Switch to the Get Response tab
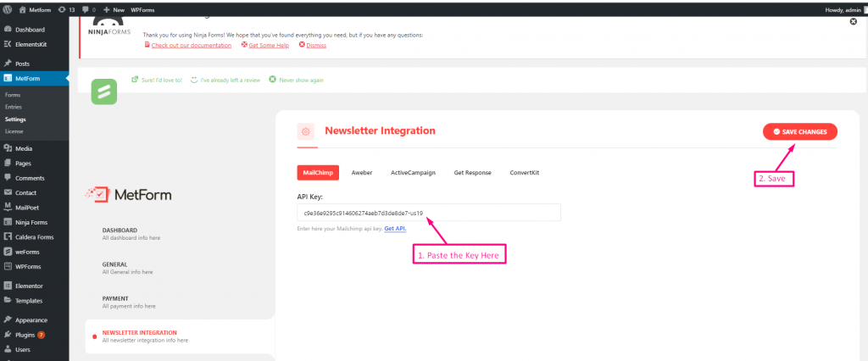868x361 pixels. 472,173
